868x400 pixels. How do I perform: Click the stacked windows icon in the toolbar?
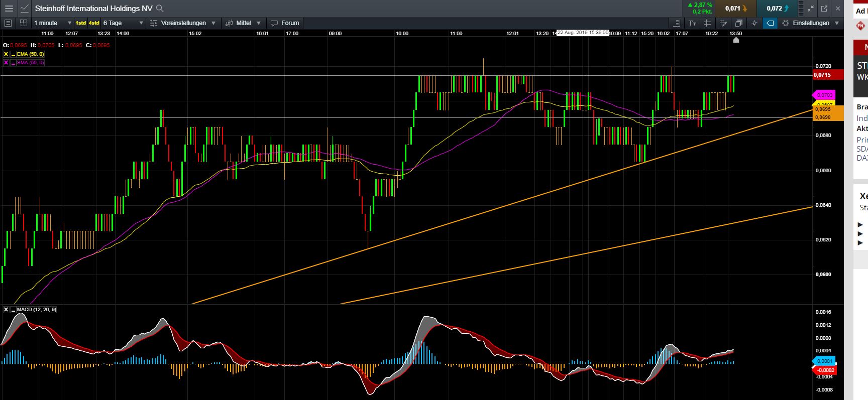738,23
